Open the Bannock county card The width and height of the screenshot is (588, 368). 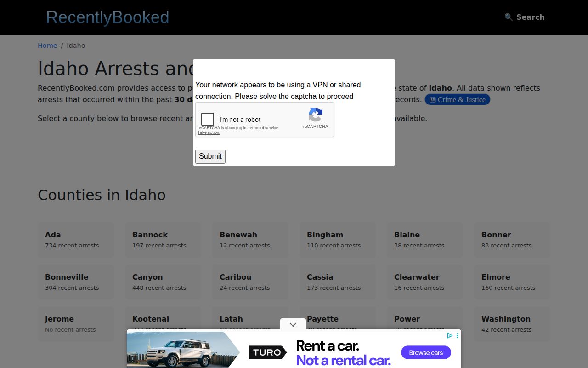click(163, 240)
